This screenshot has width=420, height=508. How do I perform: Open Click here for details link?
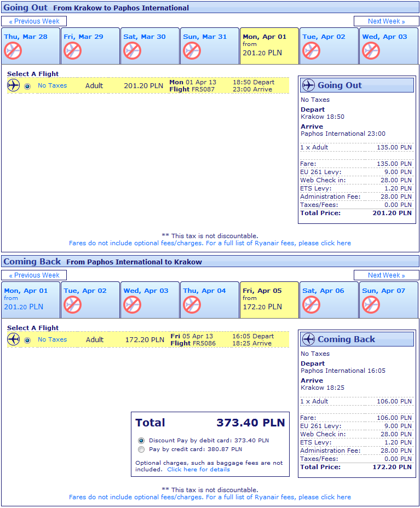point(198,470)
